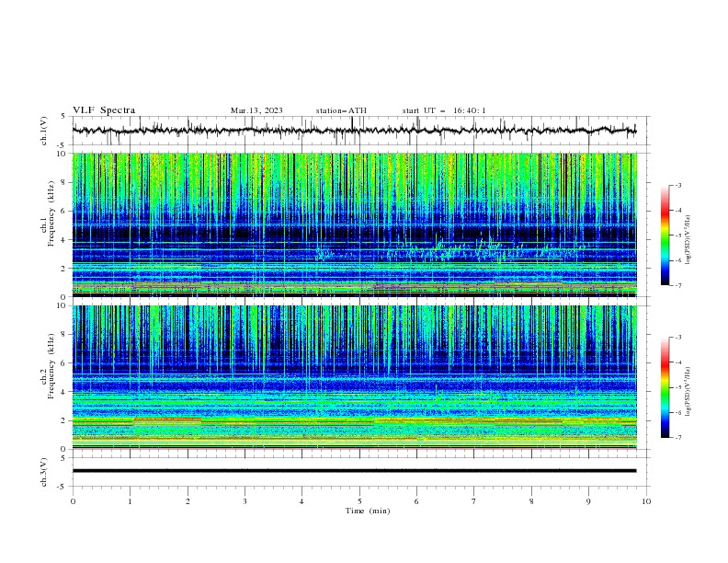Click the "-5" tick on ch.2 colorbar
728x563 pixels.
[677, 387]
